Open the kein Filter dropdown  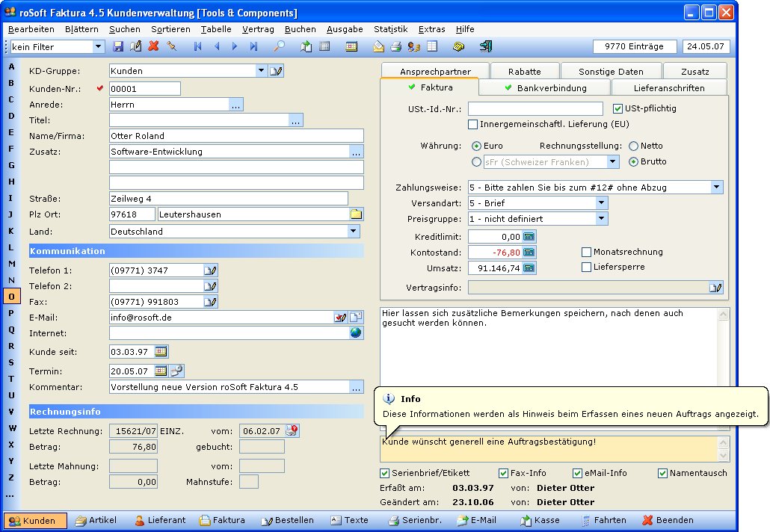tap(98, 46)
